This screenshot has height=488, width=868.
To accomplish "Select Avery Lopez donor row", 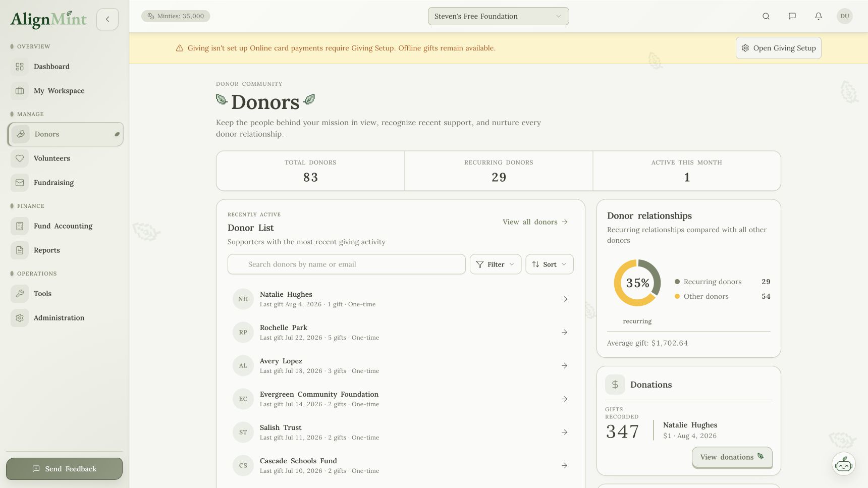I will tap(401, 366).
